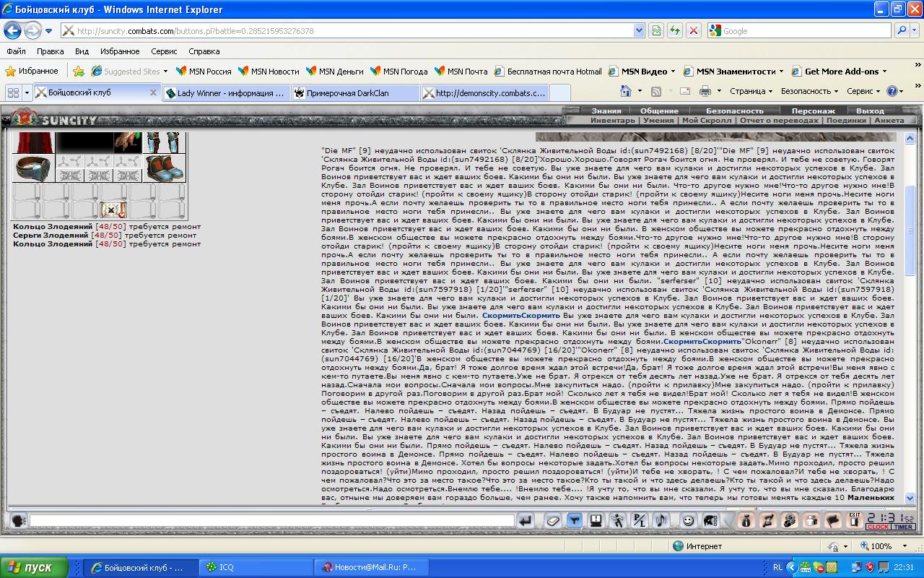
Task: Open MSN Погода favorite link
Action: tap(399, 72)
